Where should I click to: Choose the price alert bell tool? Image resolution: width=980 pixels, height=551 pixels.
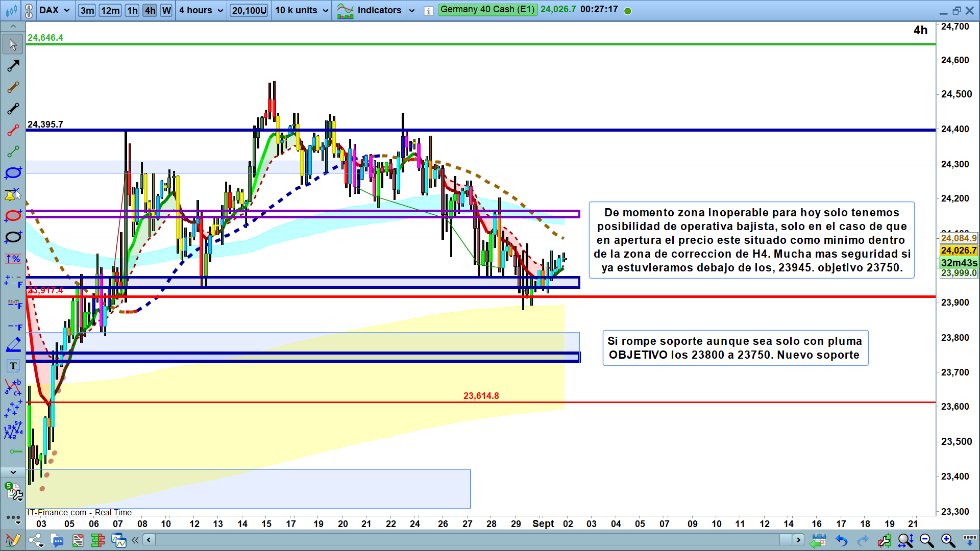[x=13, y=194]
